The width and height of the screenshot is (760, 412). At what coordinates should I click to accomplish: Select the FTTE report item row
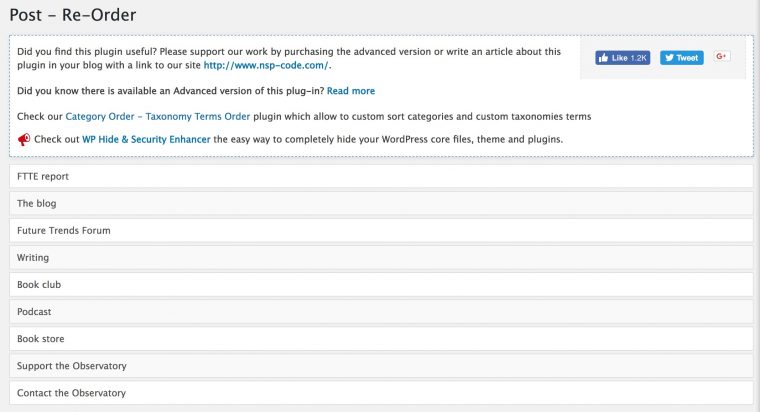click(x=381, y=176)
